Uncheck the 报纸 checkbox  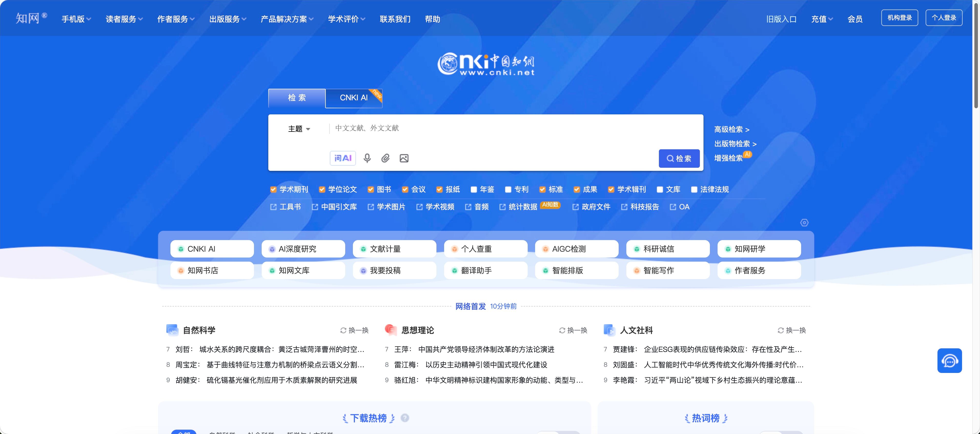tap(440, 190)
